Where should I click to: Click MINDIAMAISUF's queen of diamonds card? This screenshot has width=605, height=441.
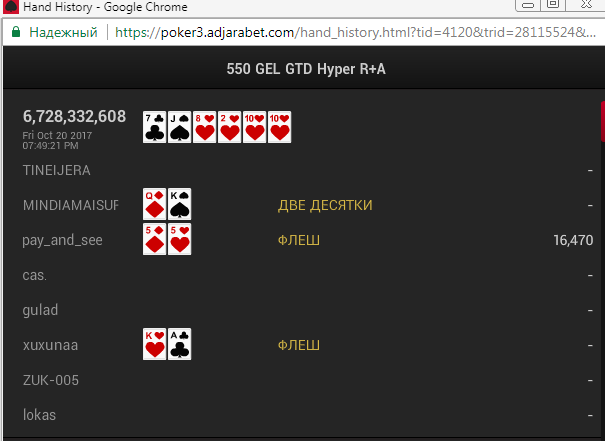(154, 204)
